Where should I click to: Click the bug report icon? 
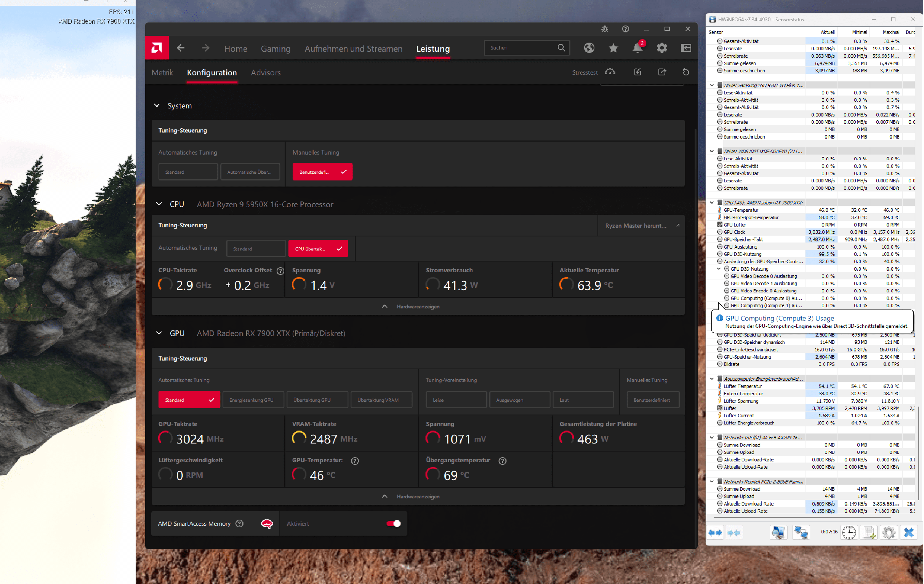[604, 29]
